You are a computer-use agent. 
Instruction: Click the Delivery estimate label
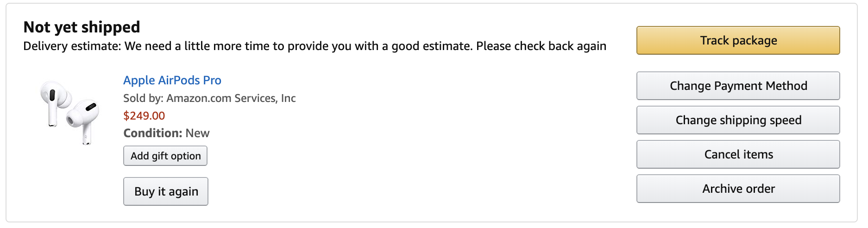[x=72, y=46]
